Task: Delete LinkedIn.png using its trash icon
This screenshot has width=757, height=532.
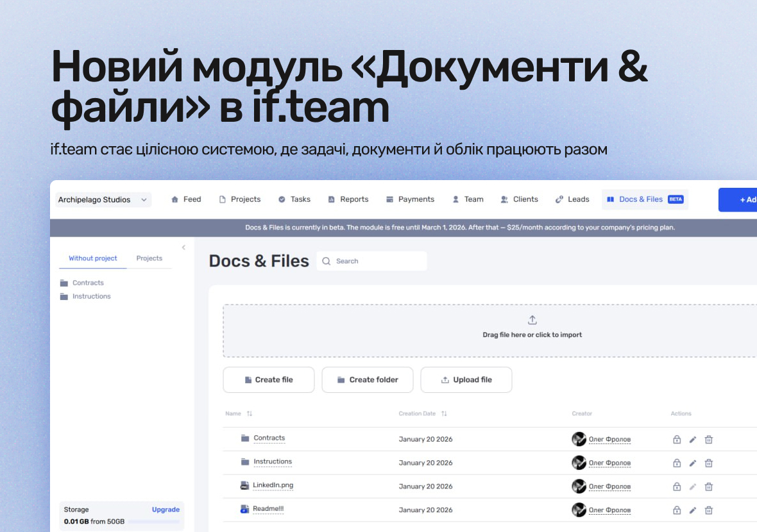Action: pyautogui.click(x=709, y=486)
